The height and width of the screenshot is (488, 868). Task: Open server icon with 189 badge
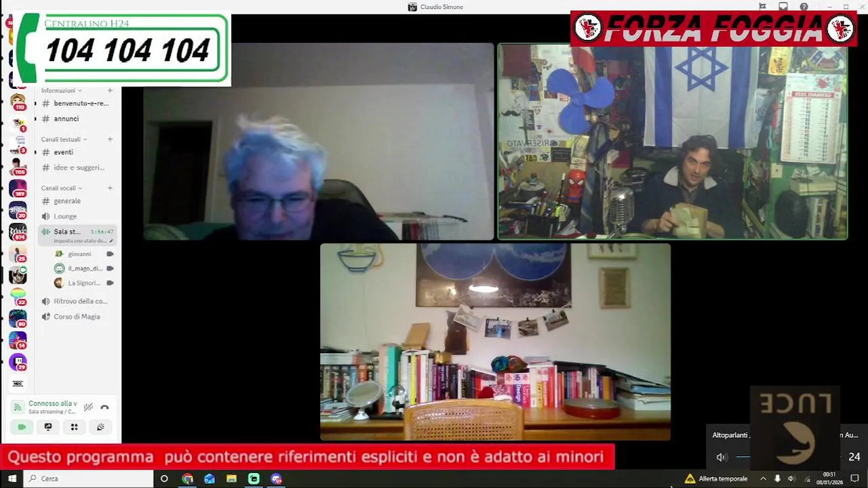pyautogui.click(x=18, y=188)
